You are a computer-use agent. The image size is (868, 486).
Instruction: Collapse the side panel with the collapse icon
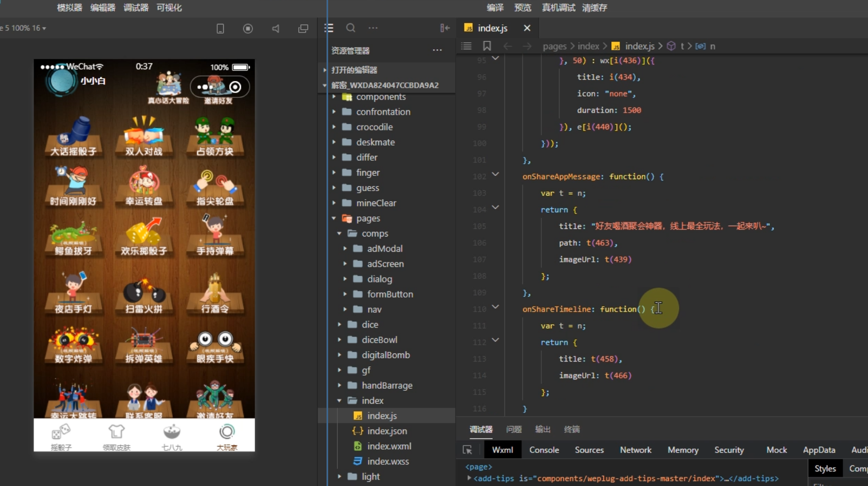point(445,28)
